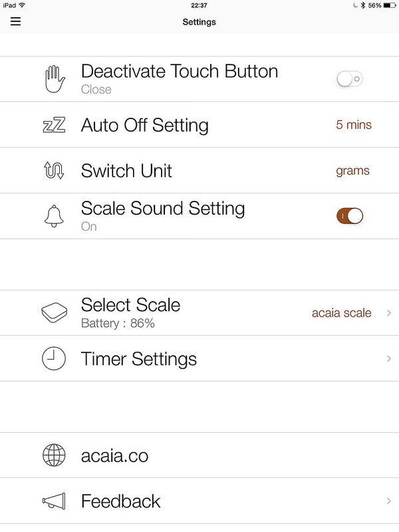Viewport: 399px width, 532px height.
Task: Change the grams unit value
Action: tap(352, 171)
